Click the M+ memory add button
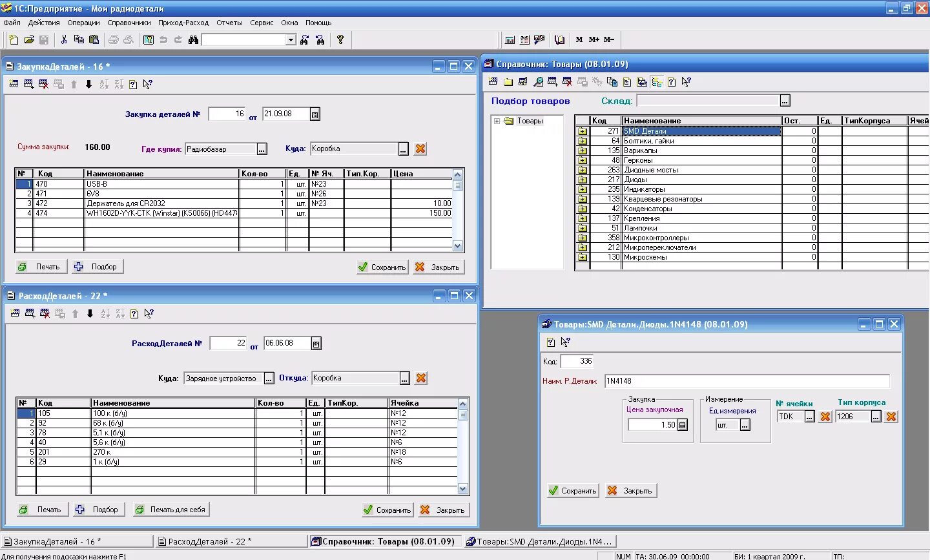 coord(594,39)
